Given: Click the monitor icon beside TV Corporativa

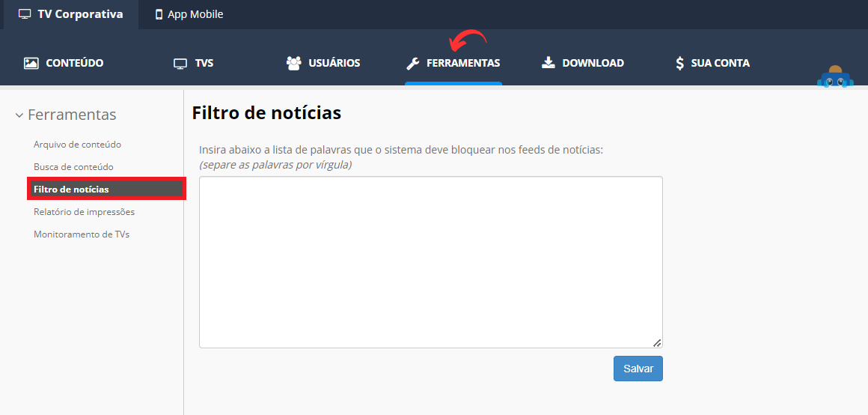Looking at the screenshot, I should (x=25, y=14).
